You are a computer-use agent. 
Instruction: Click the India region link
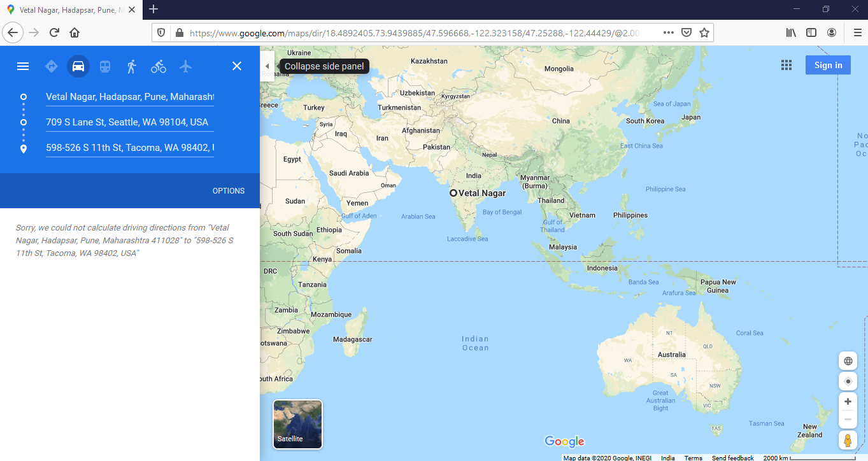[668, 458]
